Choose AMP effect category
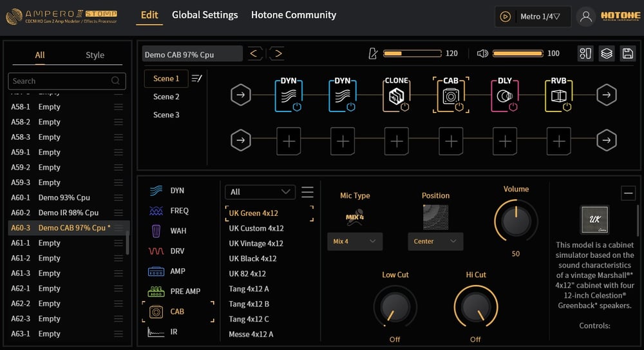The width and height of the screenshot is (644, 350). click(167, 271)
